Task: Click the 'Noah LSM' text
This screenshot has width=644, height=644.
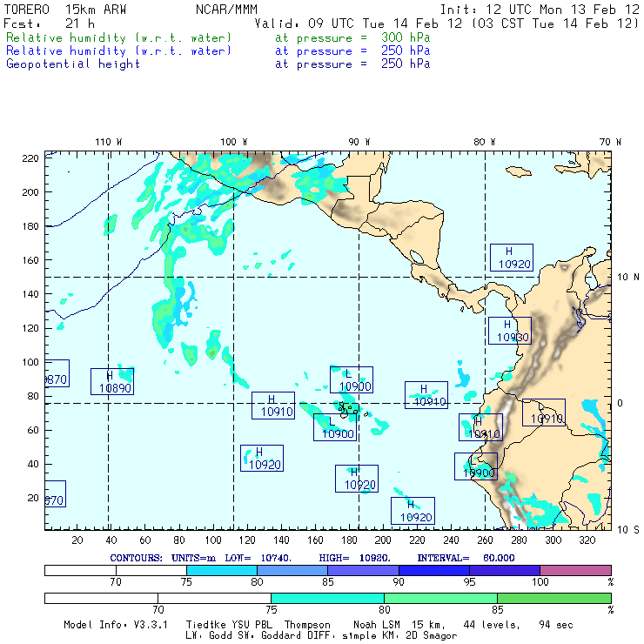Action: point(376,625)
